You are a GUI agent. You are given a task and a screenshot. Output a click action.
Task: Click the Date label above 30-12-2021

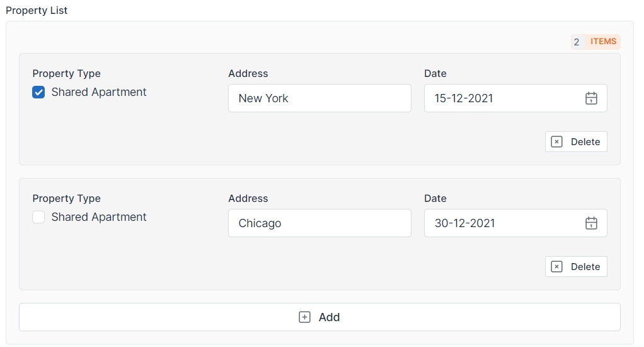pyautogui.click(x=435, y=199)
